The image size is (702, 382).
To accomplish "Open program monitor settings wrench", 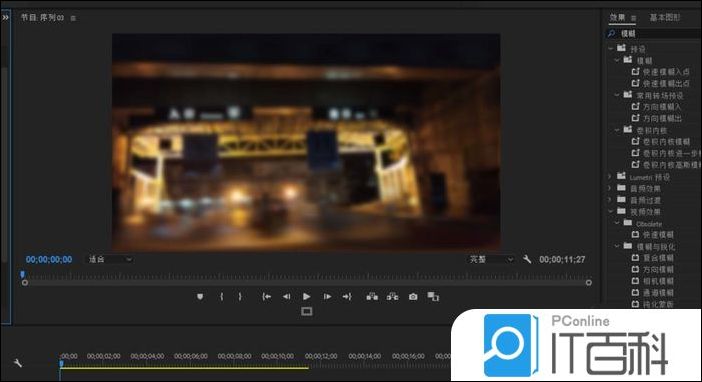I will [x=527, y=259].
